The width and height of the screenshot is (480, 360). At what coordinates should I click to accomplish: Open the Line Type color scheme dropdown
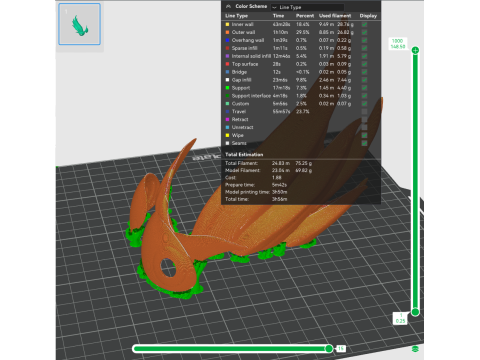pyautogui.click(x=307, y=7)
